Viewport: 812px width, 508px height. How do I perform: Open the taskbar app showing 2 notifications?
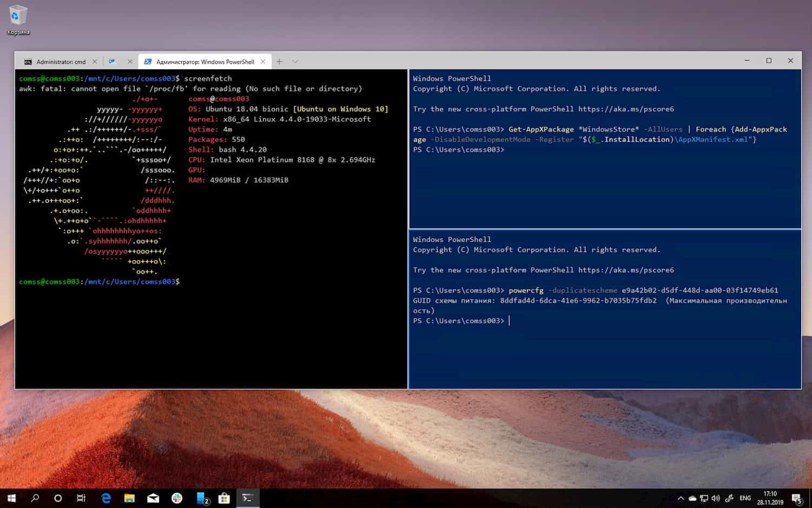[201, 498]
